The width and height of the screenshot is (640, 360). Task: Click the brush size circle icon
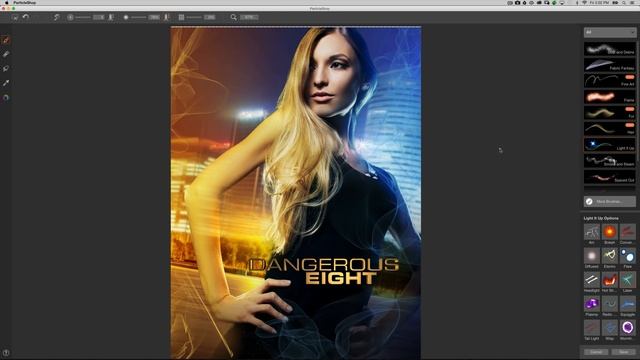70,17
